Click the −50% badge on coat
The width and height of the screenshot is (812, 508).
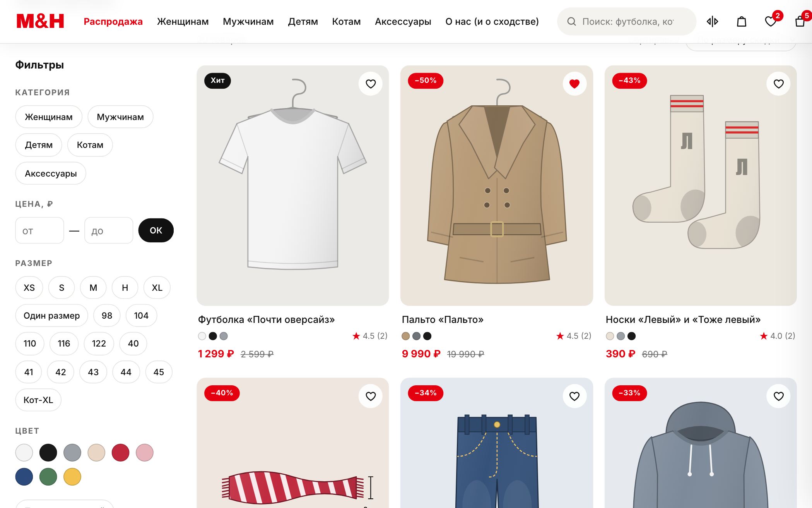tap(426, 81)
